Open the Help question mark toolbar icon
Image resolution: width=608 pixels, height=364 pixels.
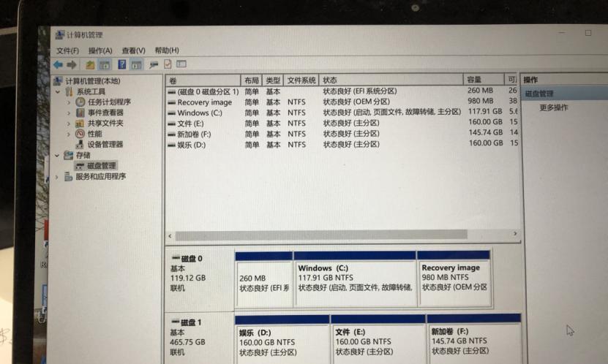coord(122,64)
